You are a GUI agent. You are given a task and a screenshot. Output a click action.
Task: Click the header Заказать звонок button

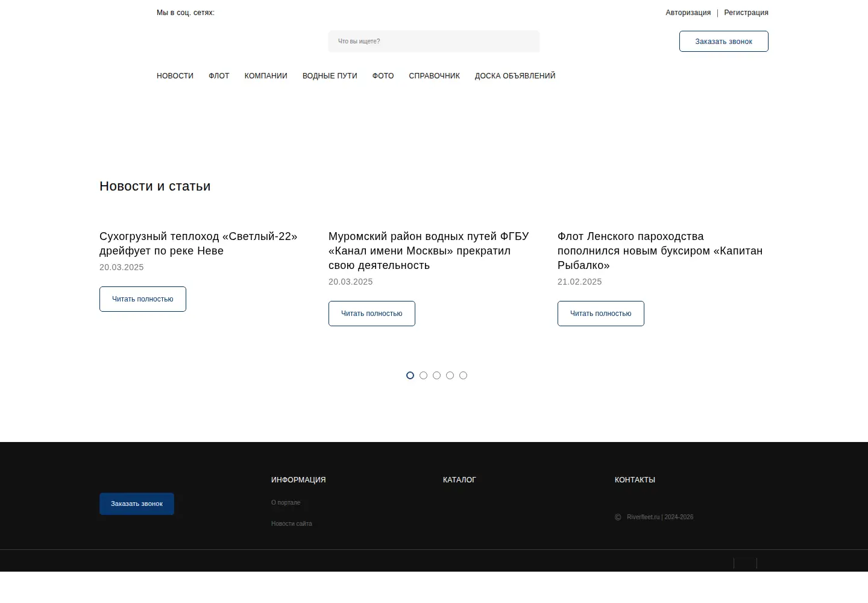click(x=723, y=42)
